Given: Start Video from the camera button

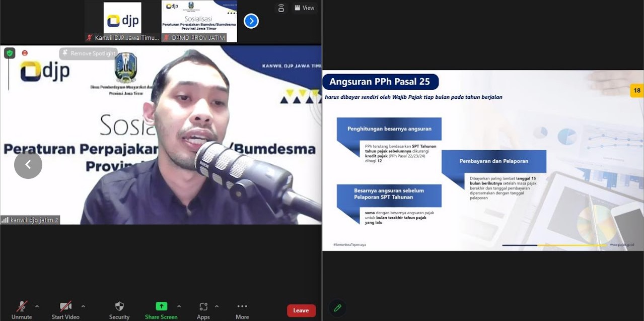Looking at the screenshot, I should coord(65,307).
